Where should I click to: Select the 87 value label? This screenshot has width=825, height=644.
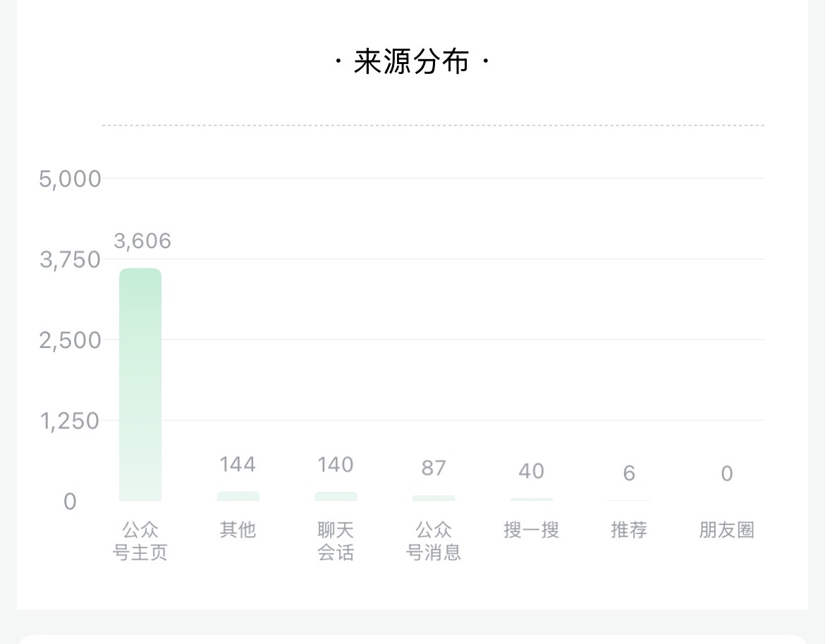tap(434, 468)
